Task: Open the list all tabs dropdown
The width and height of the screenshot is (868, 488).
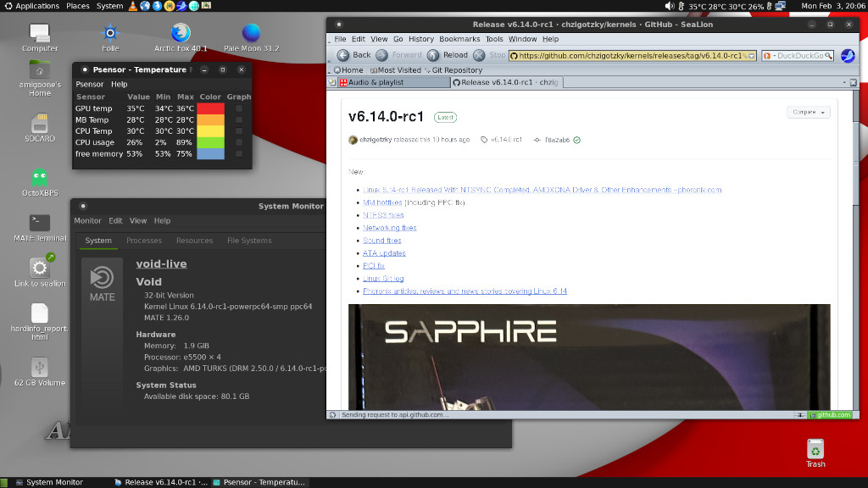Action: coord(844,82)
